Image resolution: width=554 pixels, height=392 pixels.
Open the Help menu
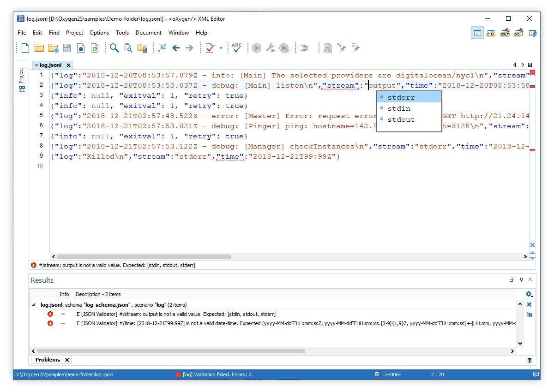point(201,33)
